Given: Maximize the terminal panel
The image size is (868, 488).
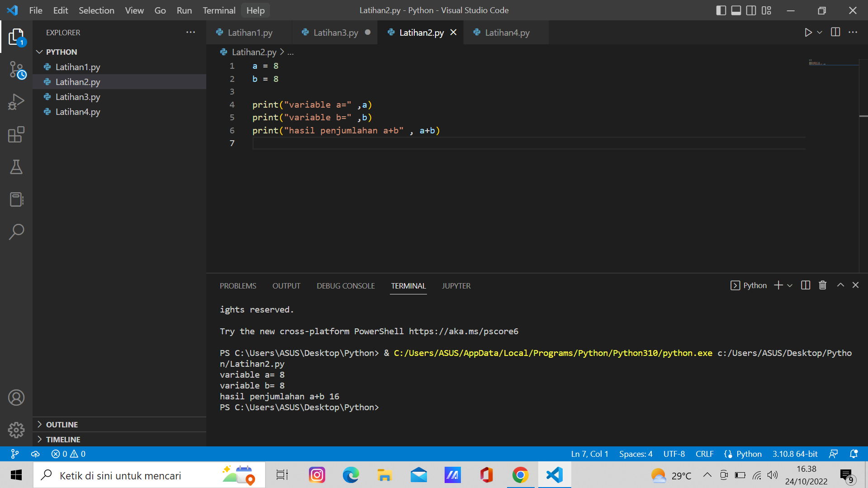Looking at the screenshot, I should 840,285.
